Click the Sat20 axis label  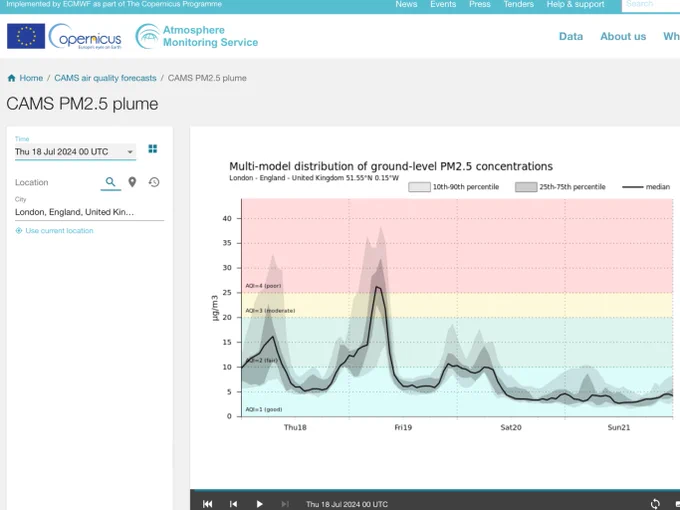tap(511, 428)
